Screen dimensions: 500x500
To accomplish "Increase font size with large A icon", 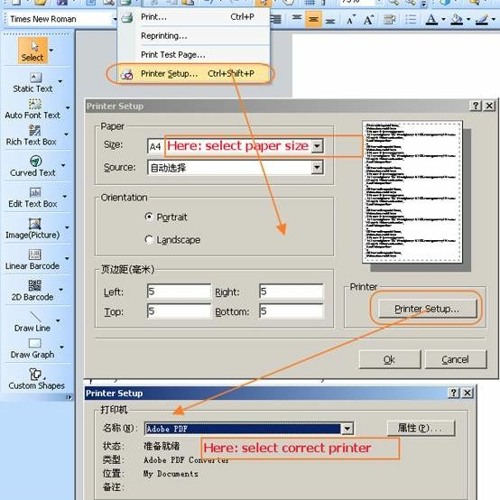I will (x=368, y=20).
